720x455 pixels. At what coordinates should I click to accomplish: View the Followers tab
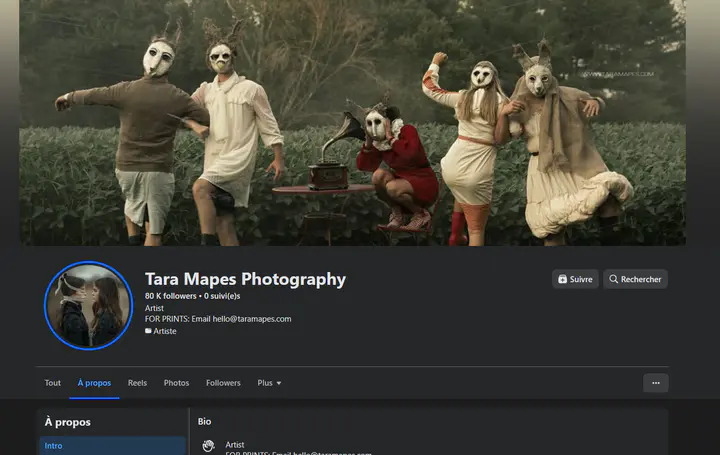[223, 383]
